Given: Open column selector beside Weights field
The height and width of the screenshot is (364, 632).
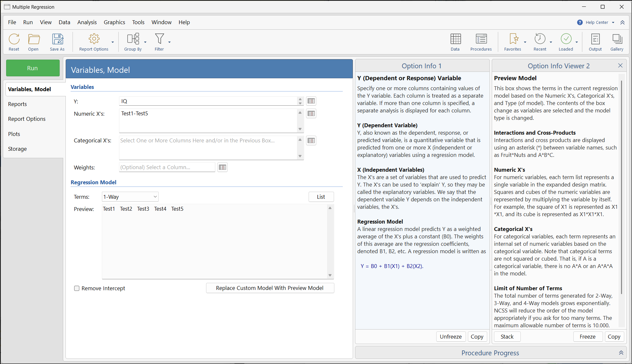Looking at the screenshot, I should pyautogui.click(x=222, y=167).
